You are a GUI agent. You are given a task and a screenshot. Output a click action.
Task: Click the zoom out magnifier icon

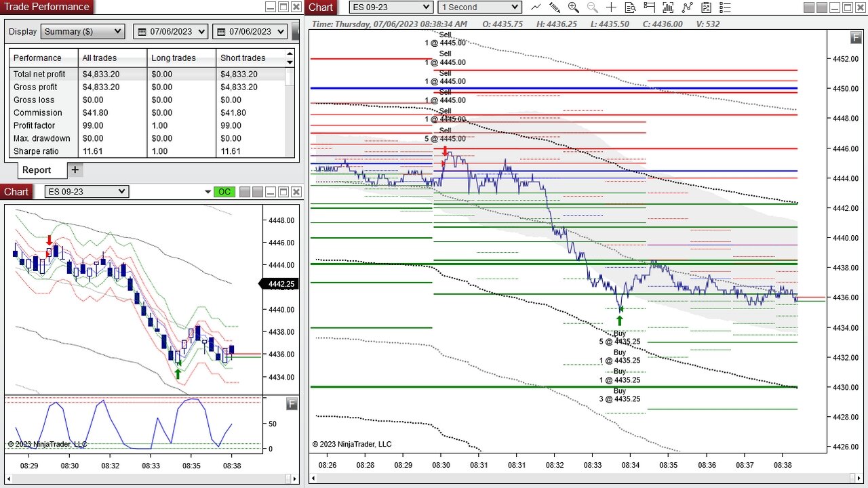click(593, 7)
